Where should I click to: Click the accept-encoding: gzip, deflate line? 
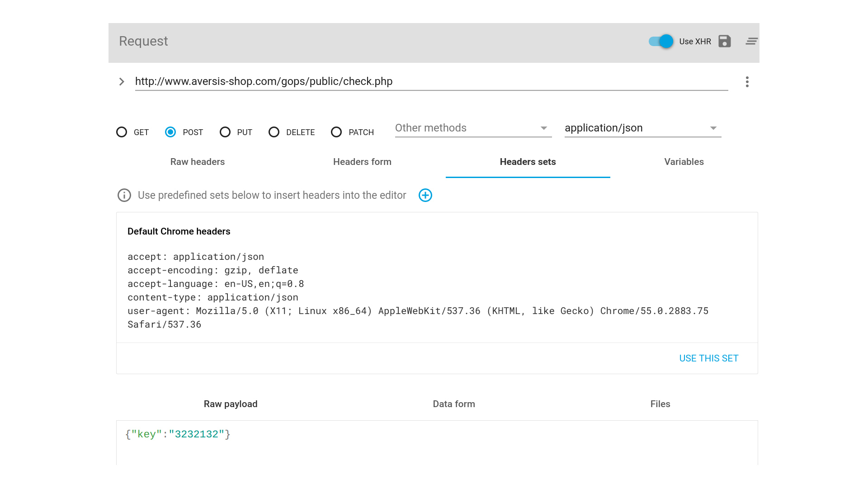coord(213,270)
